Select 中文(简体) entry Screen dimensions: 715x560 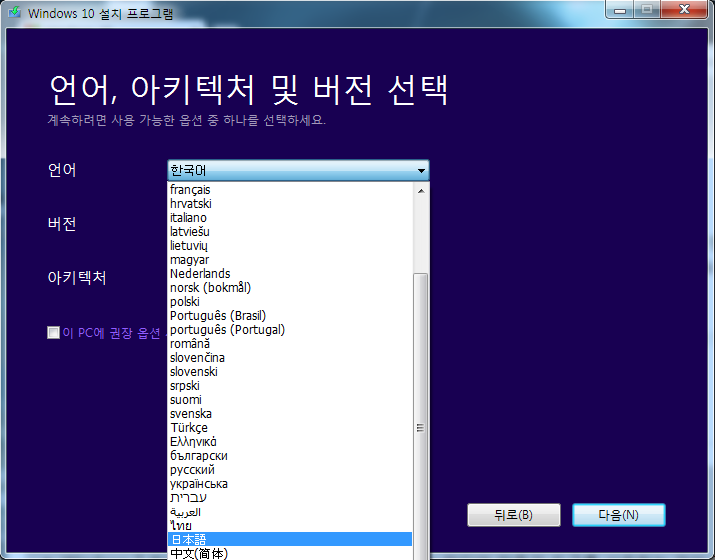click(x=290, y=553)
